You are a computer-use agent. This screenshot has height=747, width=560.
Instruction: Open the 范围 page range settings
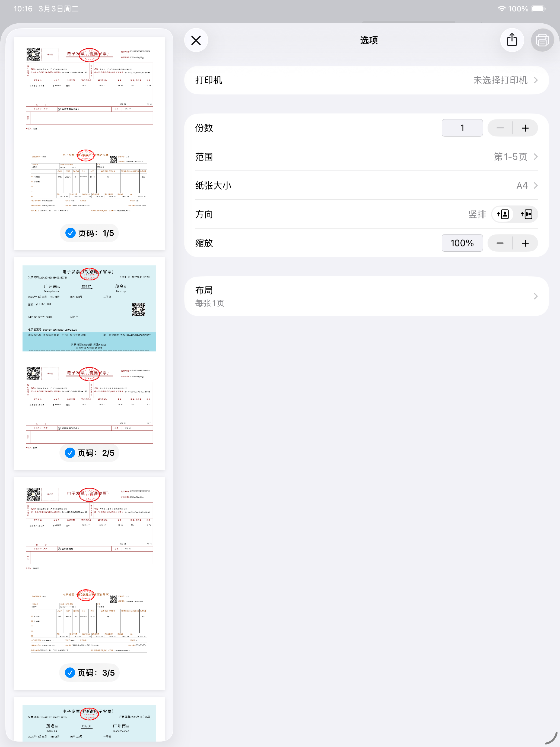(x=367, y=157)
